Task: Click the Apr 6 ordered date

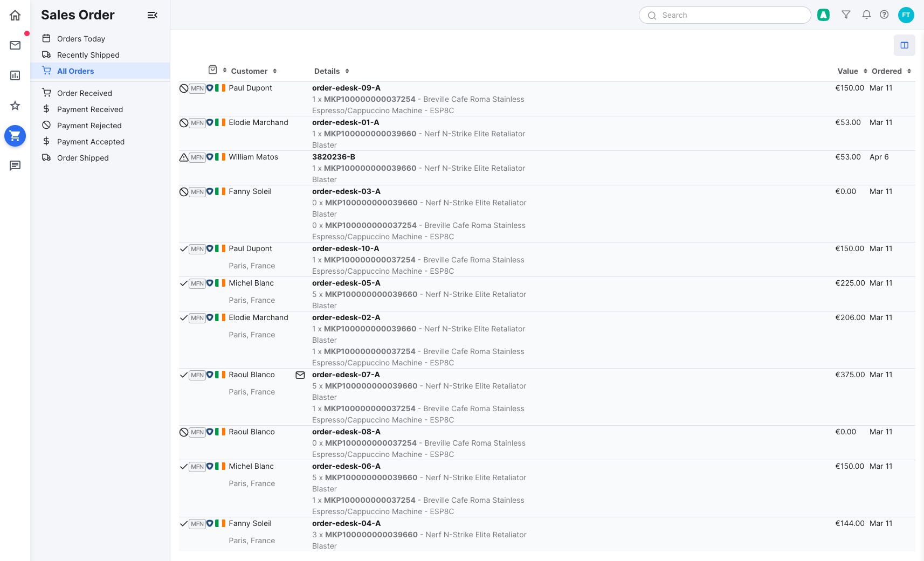Action: coord(879,157)
